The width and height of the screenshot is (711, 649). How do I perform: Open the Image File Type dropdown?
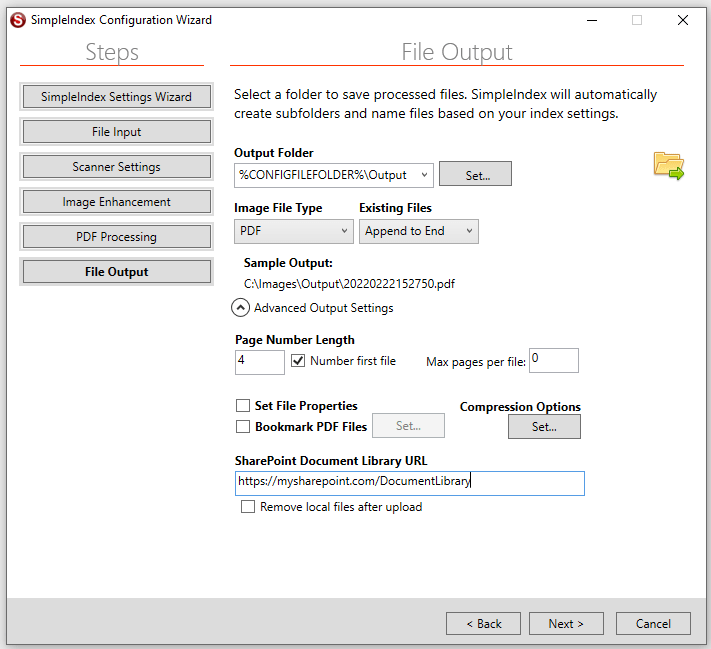coord(293,231)
